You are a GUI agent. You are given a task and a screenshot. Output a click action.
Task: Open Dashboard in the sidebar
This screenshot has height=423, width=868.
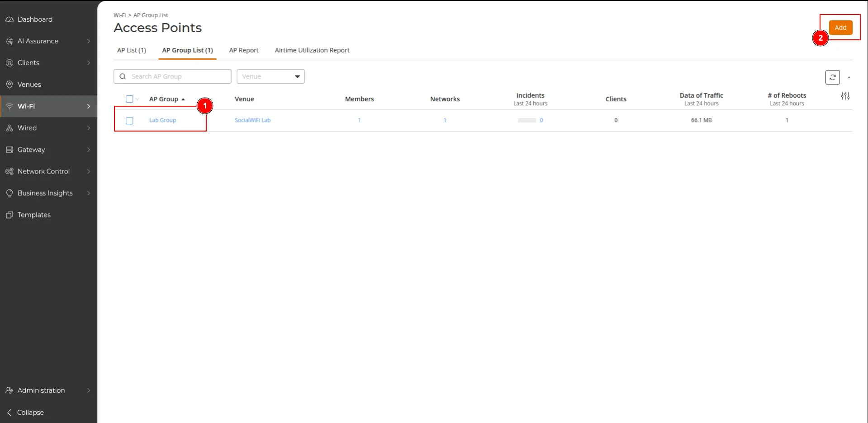35,19
